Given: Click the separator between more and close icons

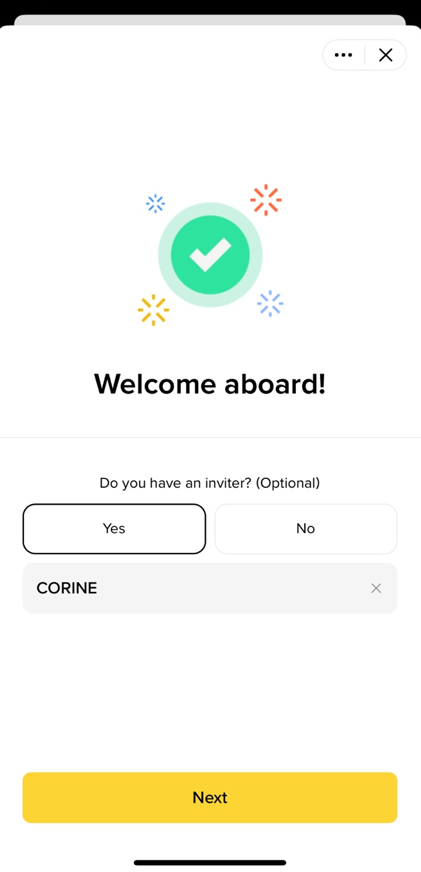Looking at the screenshot, I should click(x=364, y=54).
